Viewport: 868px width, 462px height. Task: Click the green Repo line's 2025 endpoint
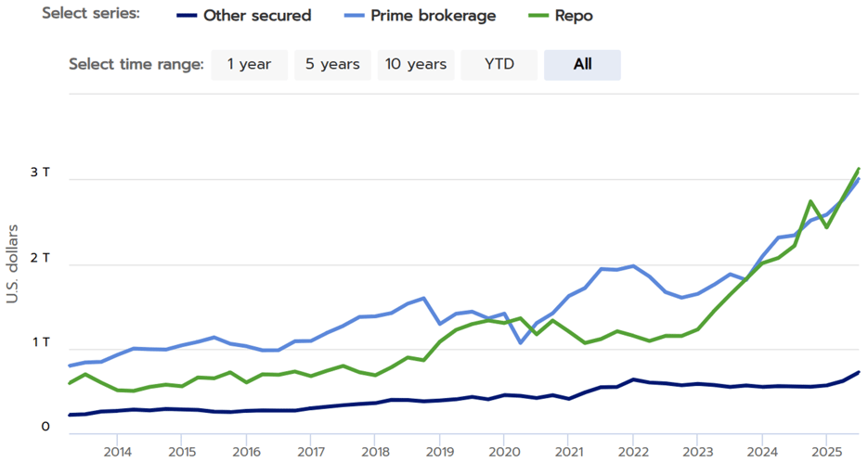[859, 169]
